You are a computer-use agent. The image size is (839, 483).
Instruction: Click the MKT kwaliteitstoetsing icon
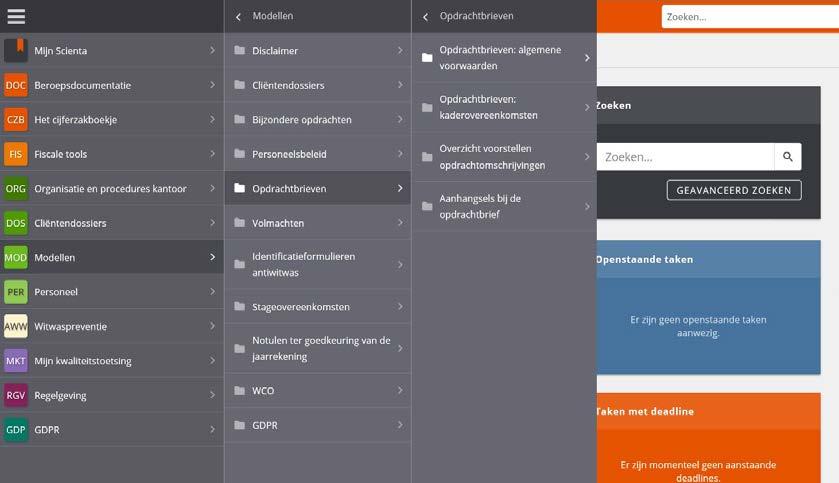pos(16,361)
